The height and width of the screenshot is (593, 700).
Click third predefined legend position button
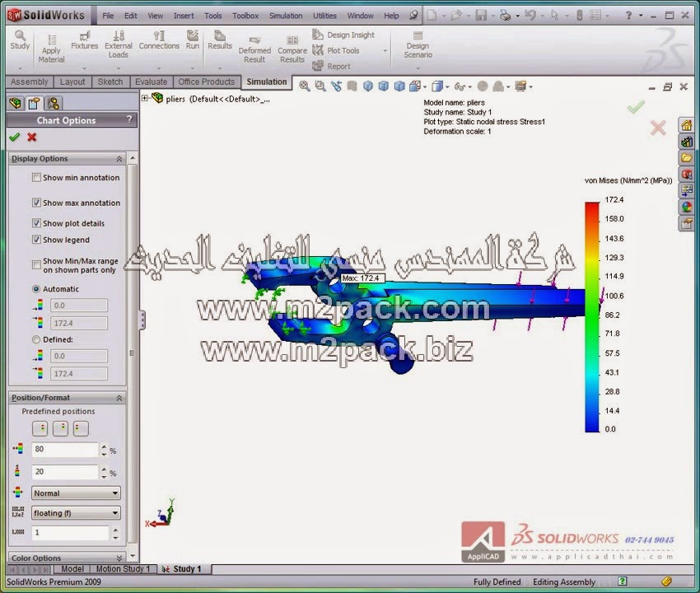(81, 428)
